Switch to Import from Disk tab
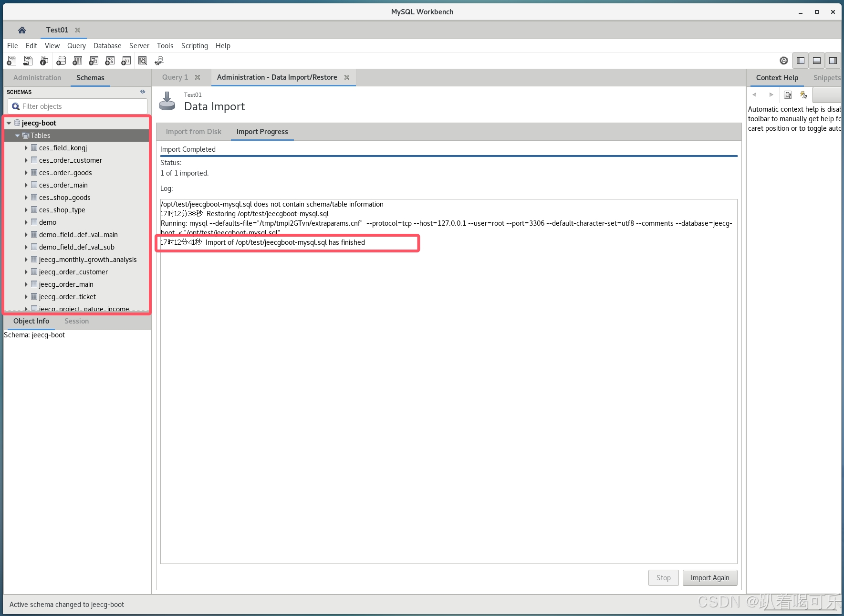 pos(194,132)
